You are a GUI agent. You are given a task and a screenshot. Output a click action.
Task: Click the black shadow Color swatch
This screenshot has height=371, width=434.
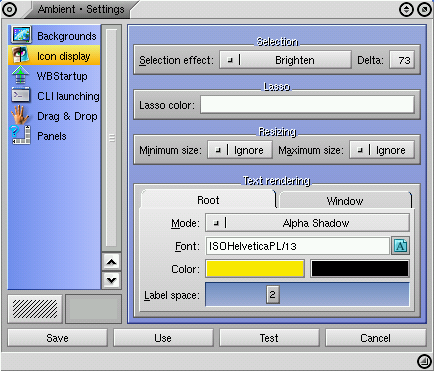[360, 269]
